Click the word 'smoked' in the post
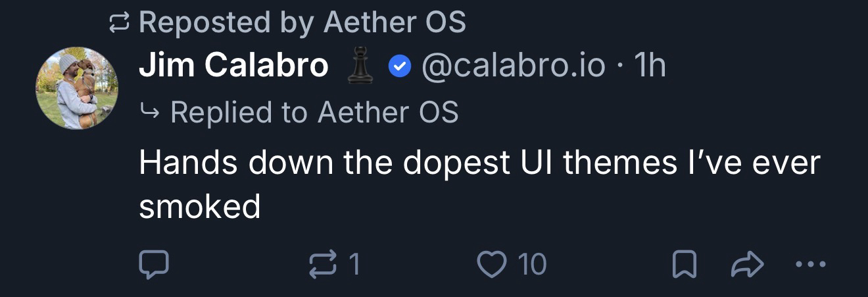The image size is (868, 297). 200,207
